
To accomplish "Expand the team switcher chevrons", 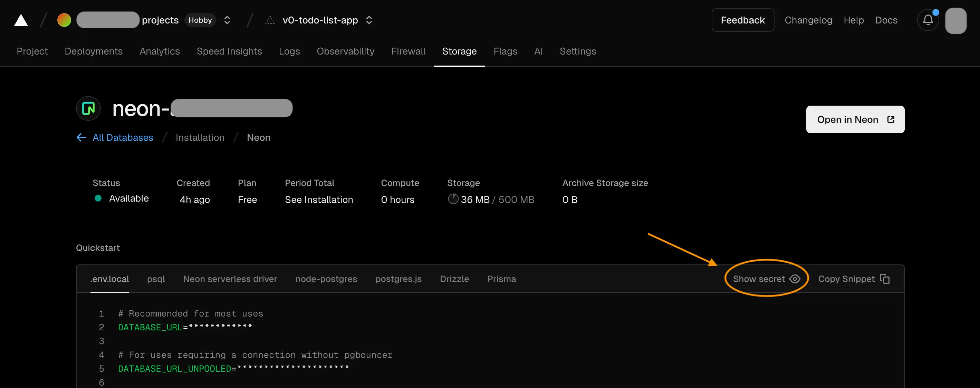I will click(227, 20).
